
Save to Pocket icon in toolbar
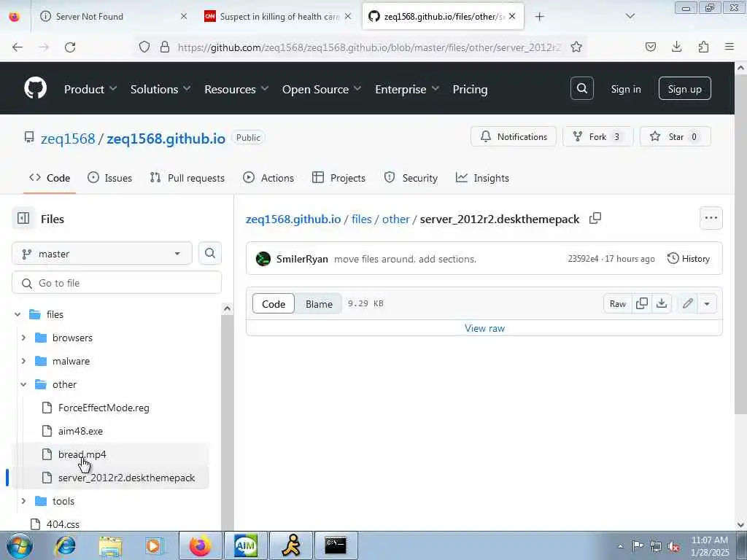pos(650,47)
